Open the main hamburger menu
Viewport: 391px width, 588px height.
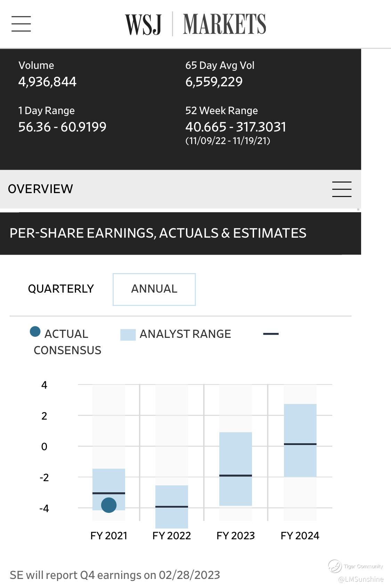coord(21,24)
